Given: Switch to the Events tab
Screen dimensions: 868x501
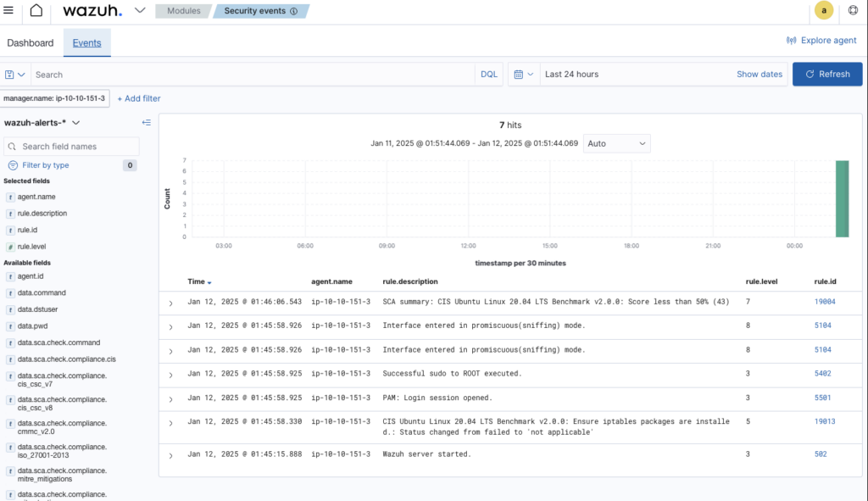Looking at the screenshot, I should click(x=87, y=43).
